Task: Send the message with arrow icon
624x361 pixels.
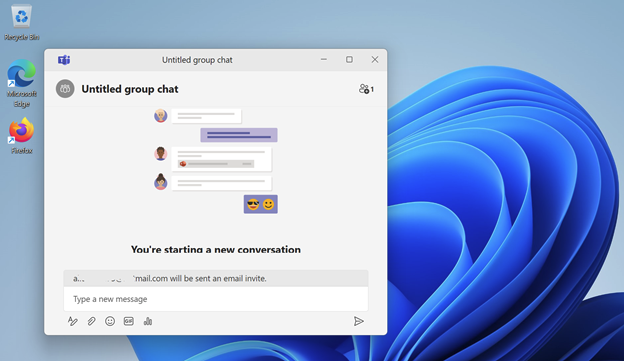Action: (359, 321)
